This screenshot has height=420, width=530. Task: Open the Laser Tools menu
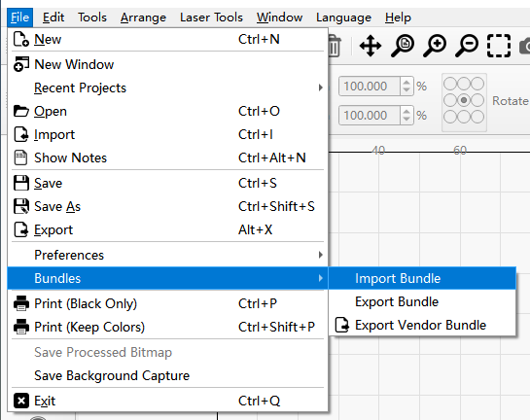[x=211, y=17]
